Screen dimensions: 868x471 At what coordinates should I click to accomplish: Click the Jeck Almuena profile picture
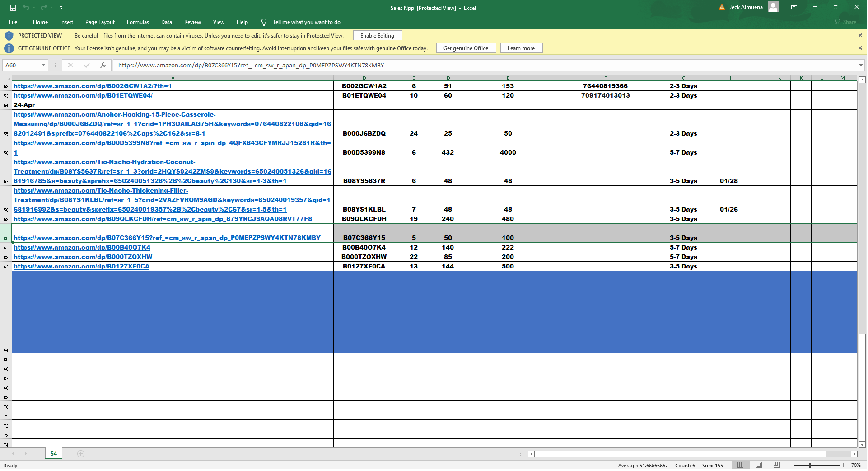(773, 7)
